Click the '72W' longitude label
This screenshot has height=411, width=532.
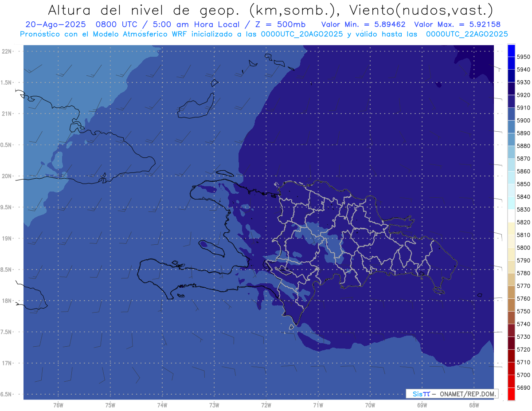[x=266, y=405]
